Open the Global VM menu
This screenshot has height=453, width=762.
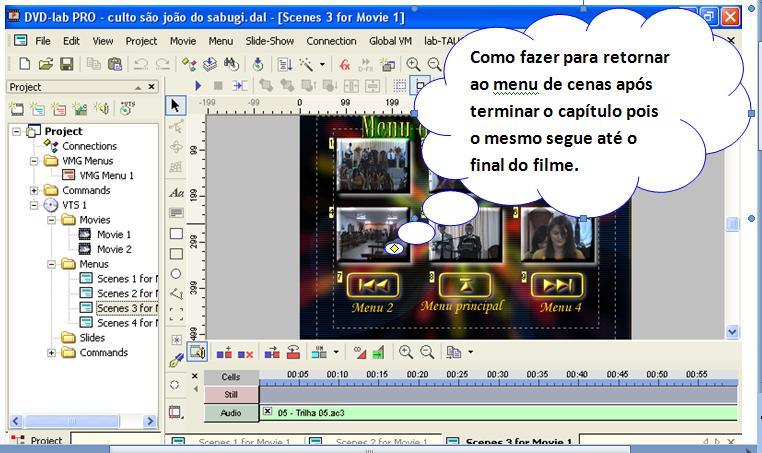(390, 41)
